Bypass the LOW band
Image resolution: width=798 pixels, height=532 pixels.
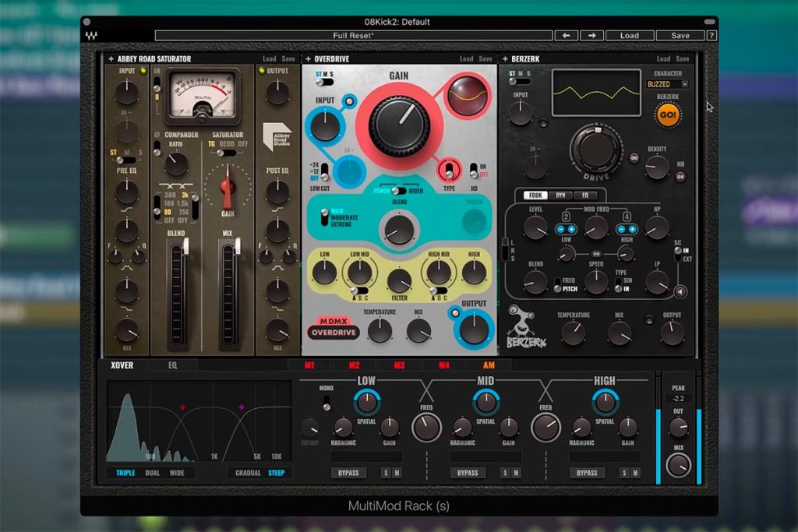[348, 473]
